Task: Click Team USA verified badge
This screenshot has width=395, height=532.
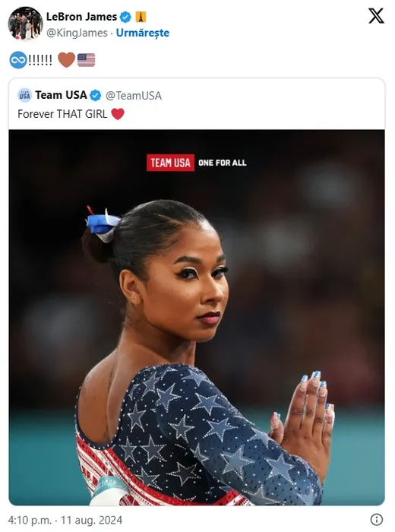Action: pos(96,96)
